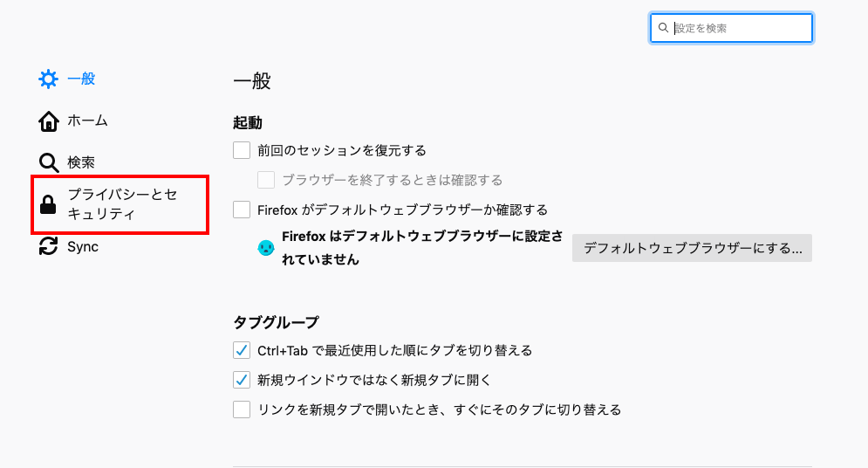Open the Sync settings category
Screen dimensions: 868x468
[x=69, y=246]
